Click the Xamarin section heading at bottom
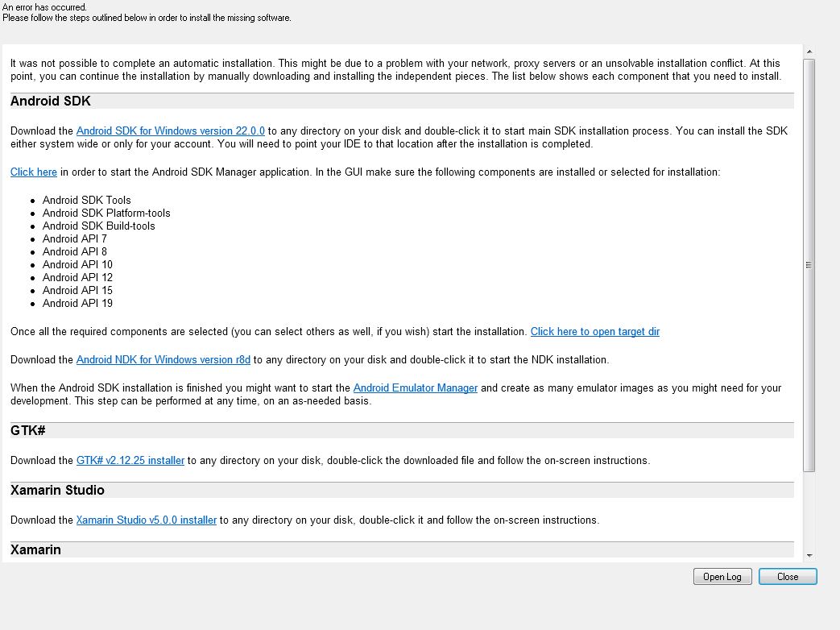The height and width of the screenshot is (630, 840). click(x=35, y=549)
